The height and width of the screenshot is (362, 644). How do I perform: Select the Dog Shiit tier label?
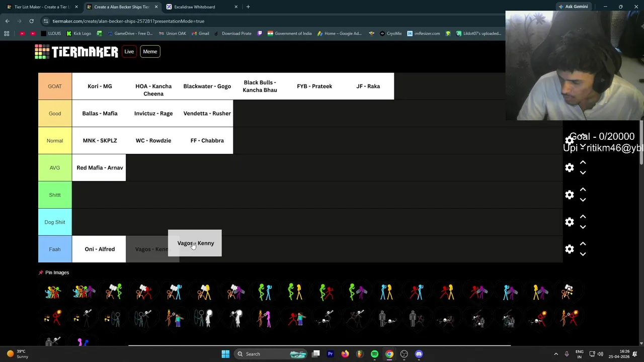(55, 222)
